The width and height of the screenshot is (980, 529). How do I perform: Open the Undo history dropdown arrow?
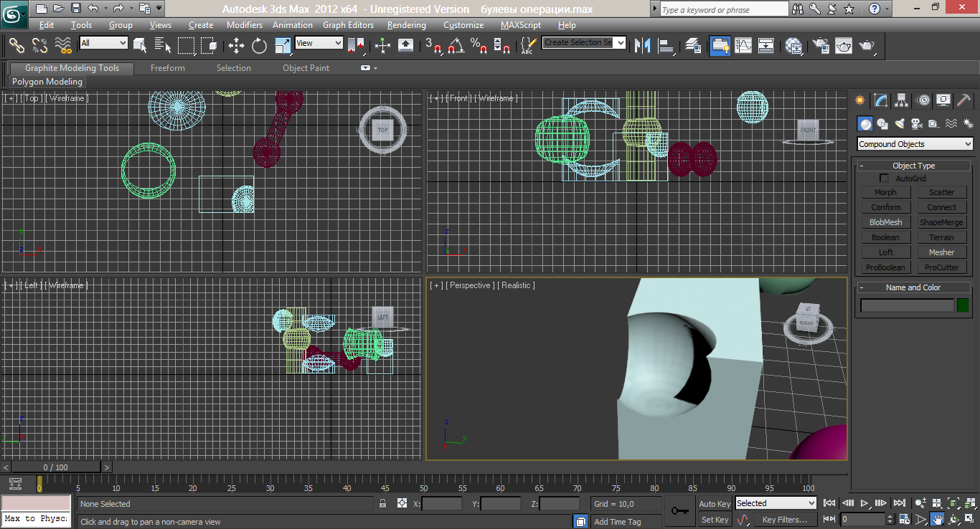point(106,9)
